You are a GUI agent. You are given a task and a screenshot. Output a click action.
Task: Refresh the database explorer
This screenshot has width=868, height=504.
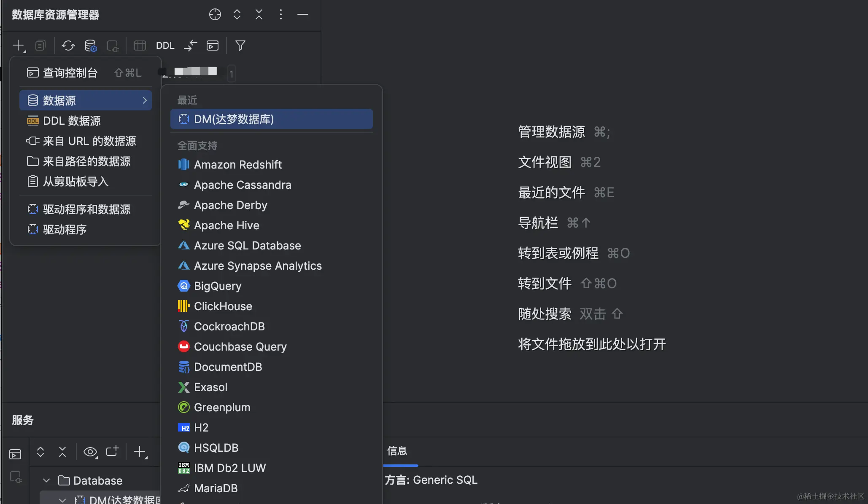[x=68, y=46]
